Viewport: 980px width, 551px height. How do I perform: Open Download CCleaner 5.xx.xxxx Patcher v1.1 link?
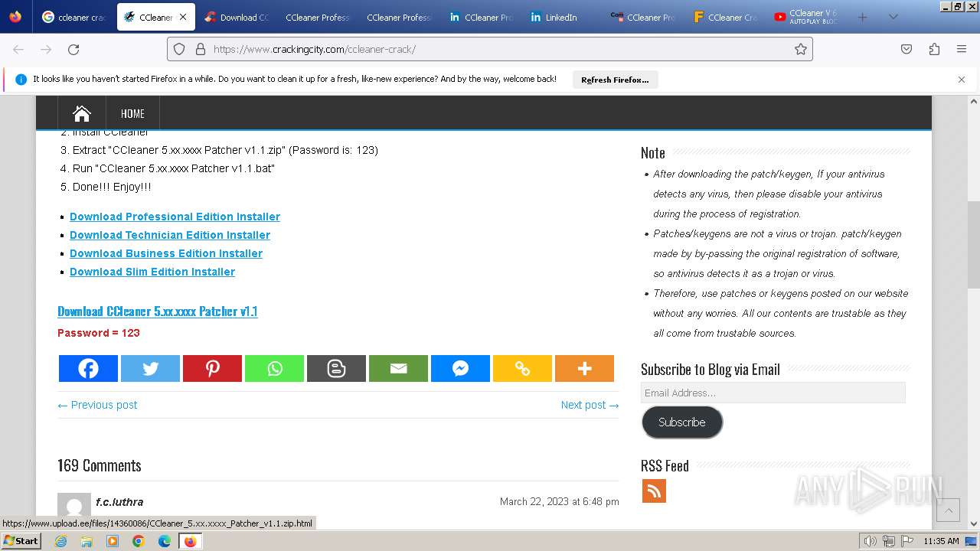pos(158,311)
